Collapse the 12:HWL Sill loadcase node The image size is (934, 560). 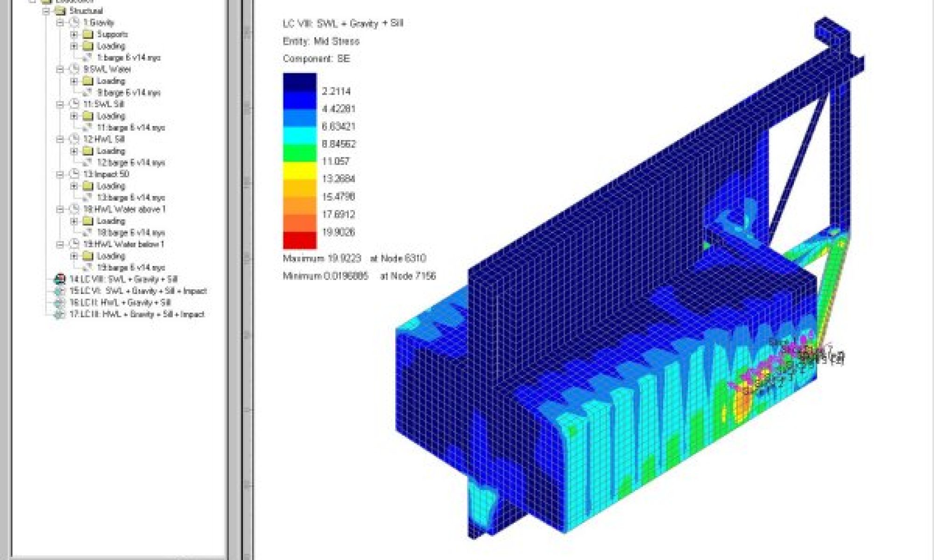click(60, 139)
